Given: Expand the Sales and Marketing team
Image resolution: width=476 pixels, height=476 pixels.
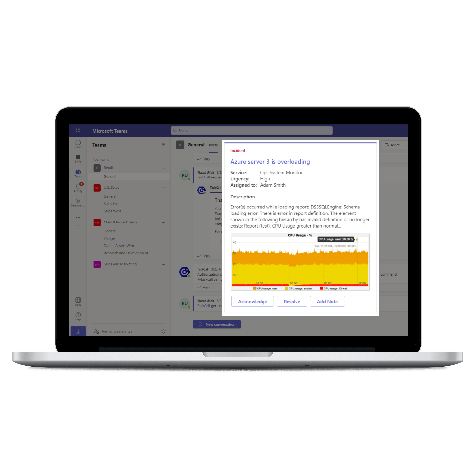Looking at the screenshot, I should point(120,264).
